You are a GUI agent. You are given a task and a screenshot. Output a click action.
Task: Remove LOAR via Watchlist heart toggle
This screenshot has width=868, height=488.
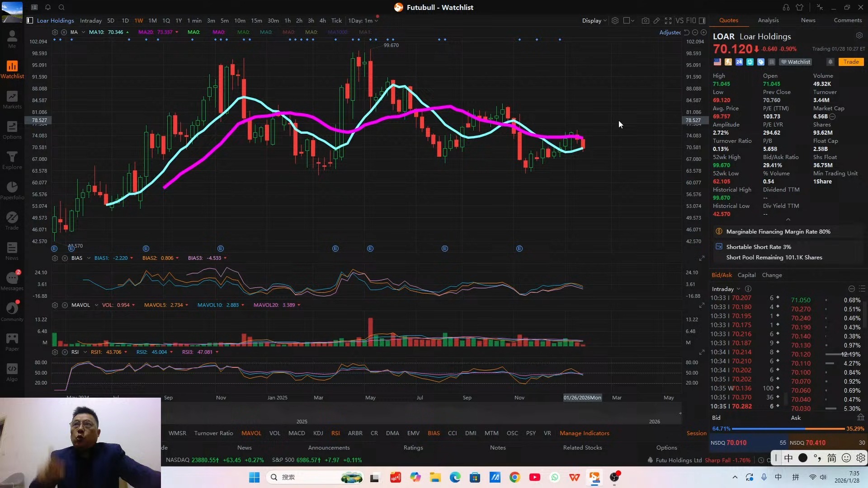[x=796, y=62]
